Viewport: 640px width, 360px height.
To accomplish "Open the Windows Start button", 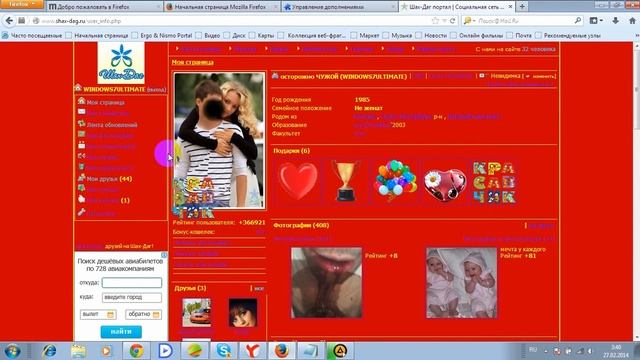I will tap(12, 351).
